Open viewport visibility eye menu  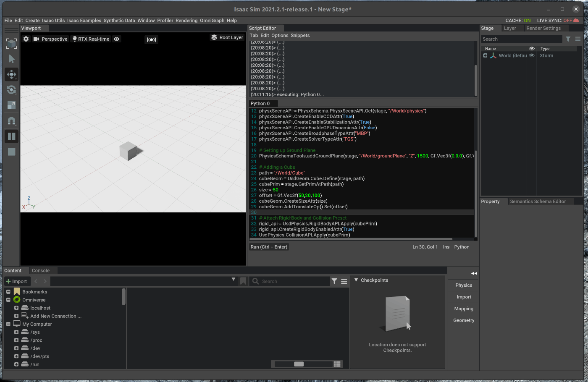tap(117, 39)
